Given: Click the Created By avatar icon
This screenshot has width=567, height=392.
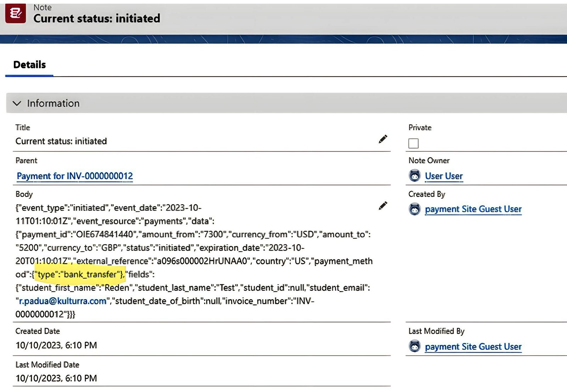Looking at the screenshot, I should pos(414,209).
